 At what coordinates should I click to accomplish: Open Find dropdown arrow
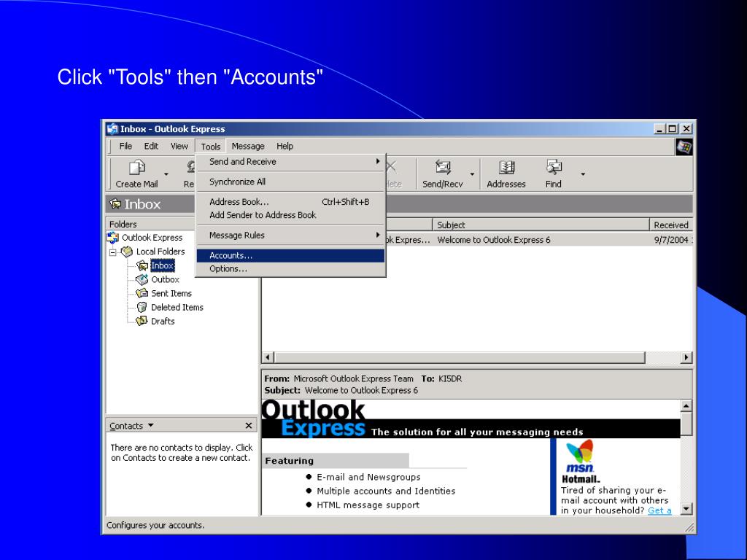pos(583,174)
